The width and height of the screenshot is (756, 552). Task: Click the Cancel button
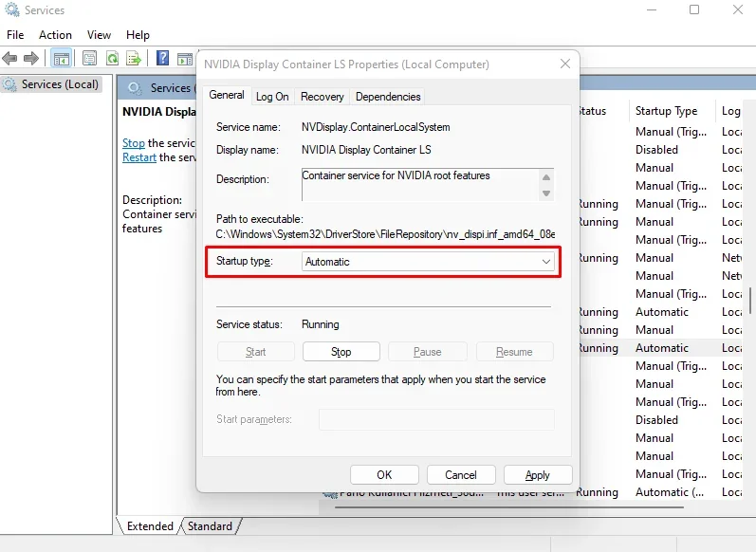(461, 475)
